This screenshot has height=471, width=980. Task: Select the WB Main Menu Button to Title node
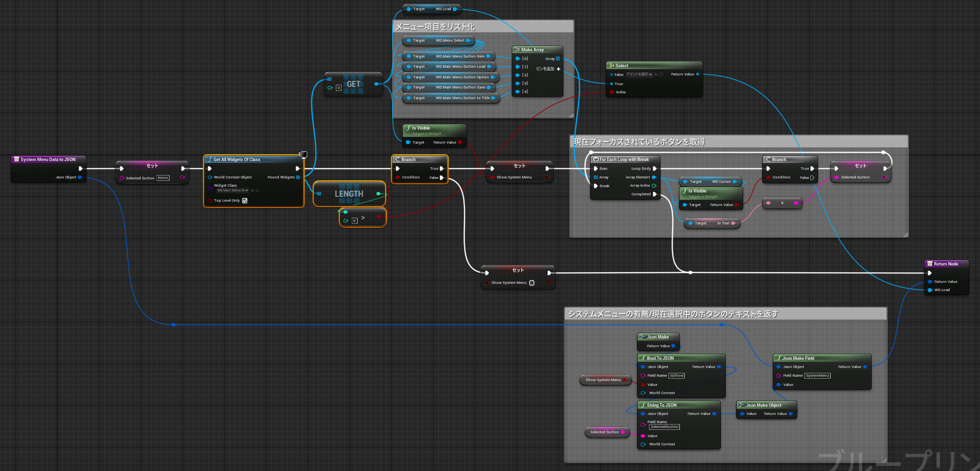pos(450,98)
